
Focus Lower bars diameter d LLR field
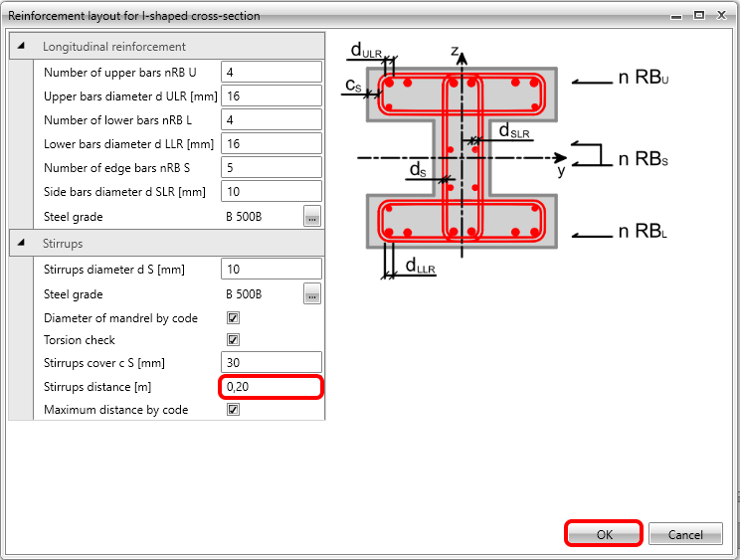[272, 143]
